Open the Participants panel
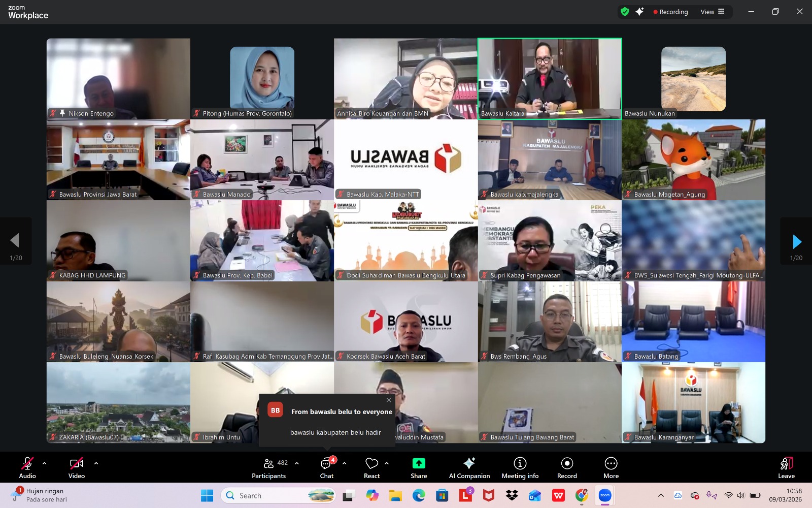 pyautogui.click(x=269, y=467)
